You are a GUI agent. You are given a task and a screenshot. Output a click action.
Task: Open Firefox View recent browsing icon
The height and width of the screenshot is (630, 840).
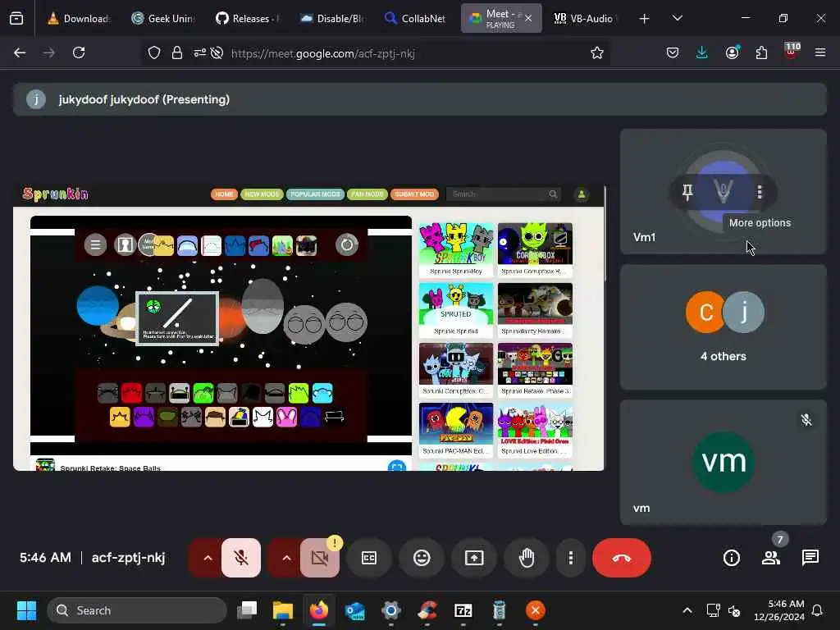point(16,18)
